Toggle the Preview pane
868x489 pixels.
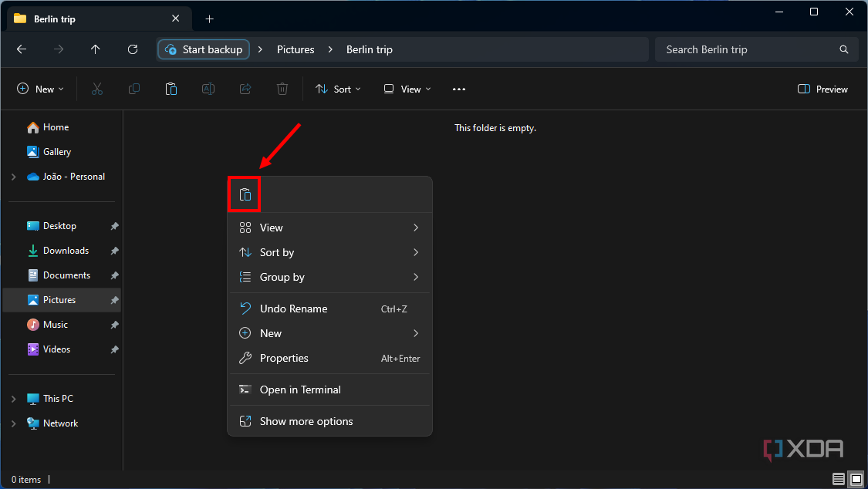pos(822,89)
